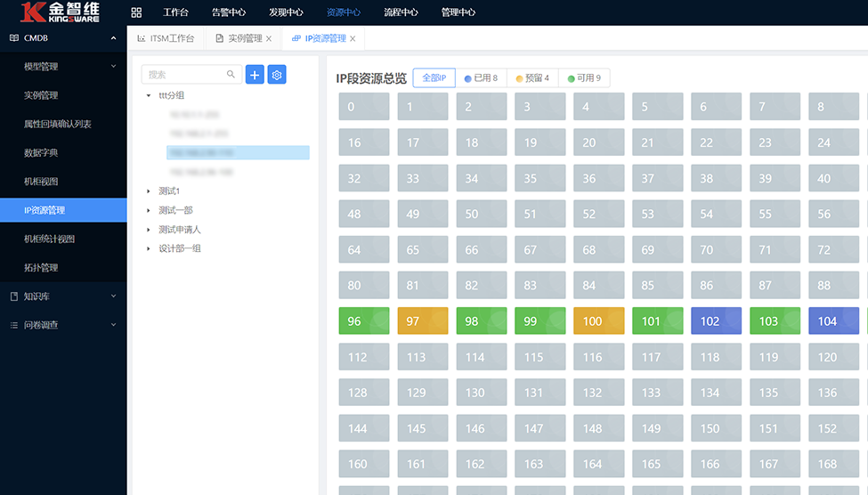Click IP address cell 36
Screen dimensions: 868x495
coord(598,178)
